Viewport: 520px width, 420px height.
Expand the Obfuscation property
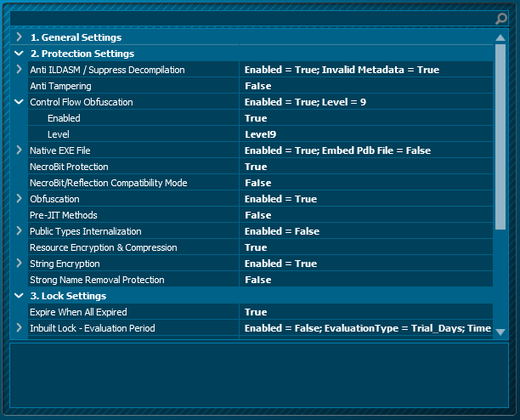click(x=19, y=199)
